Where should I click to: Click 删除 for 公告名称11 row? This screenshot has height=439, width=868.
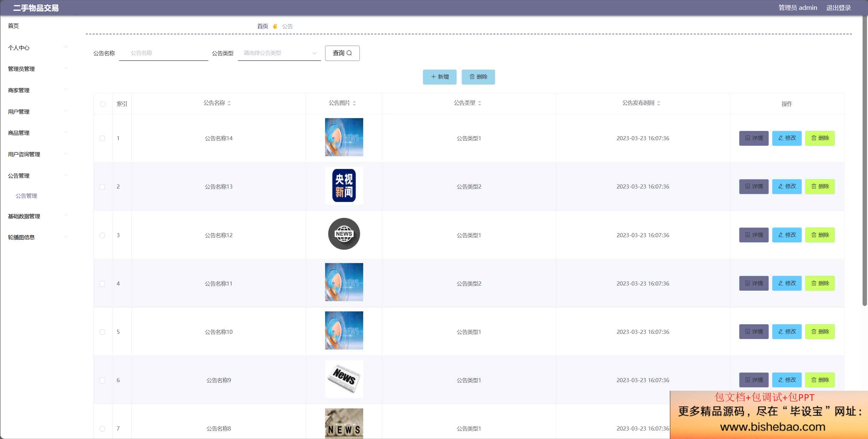[x=820, y=283]
